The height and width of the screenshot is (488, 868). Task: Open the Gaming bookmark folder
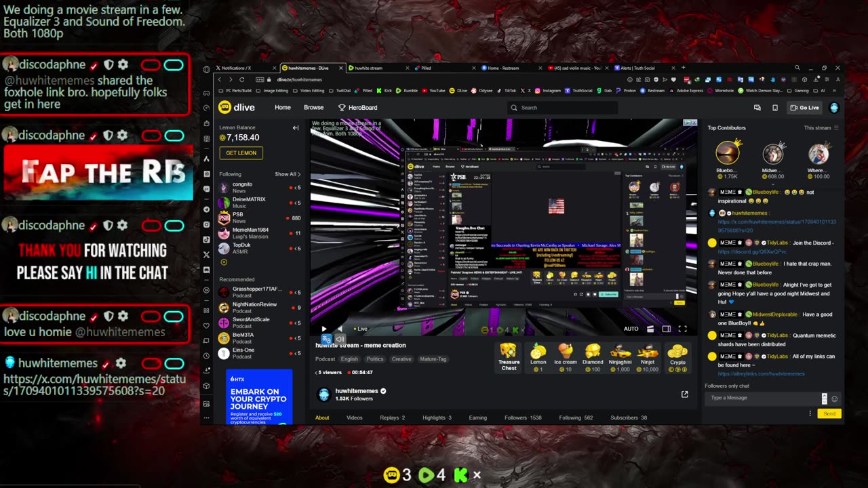click(798, 90)
